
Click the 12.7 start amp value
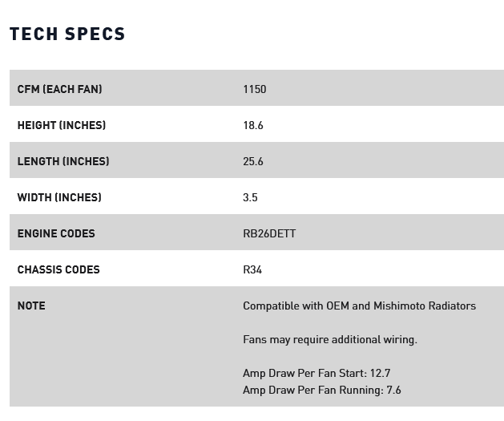pyautogui.click(x=381, y=373)
